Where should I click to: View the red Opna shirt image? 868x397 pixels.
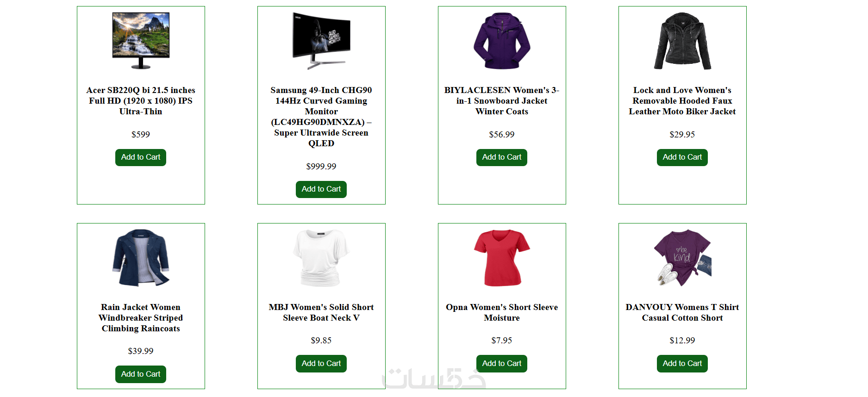click(502, 258)
